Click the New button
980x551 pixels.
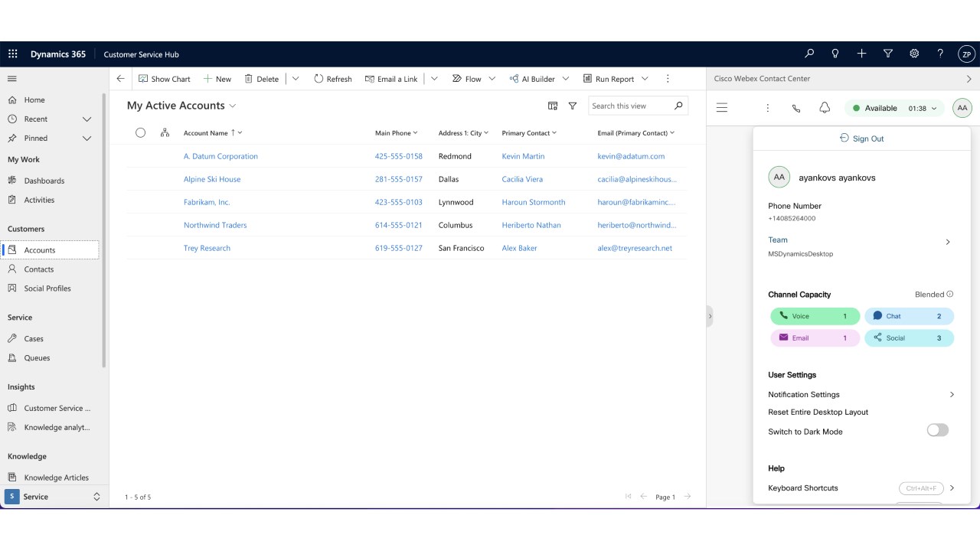point(217,79)
